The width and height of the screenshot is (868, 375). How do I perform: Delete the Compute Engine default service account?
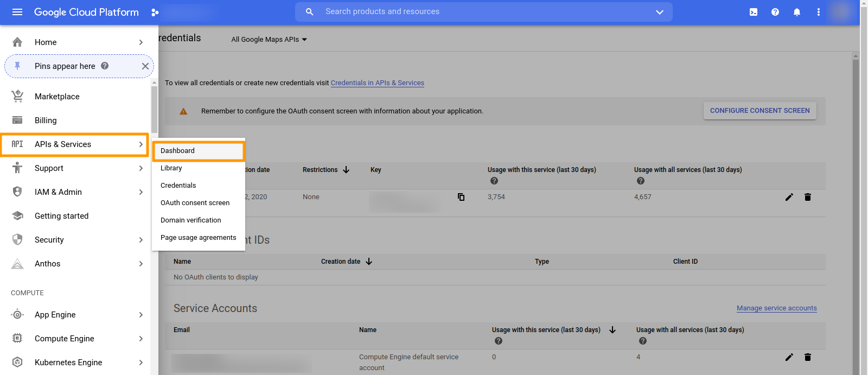coord(808,357)
